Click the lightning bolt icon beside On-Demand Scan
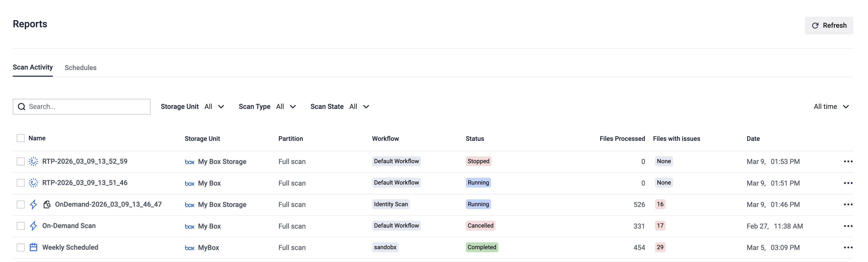This screenshot has height=262, width=868. point(33,226)
